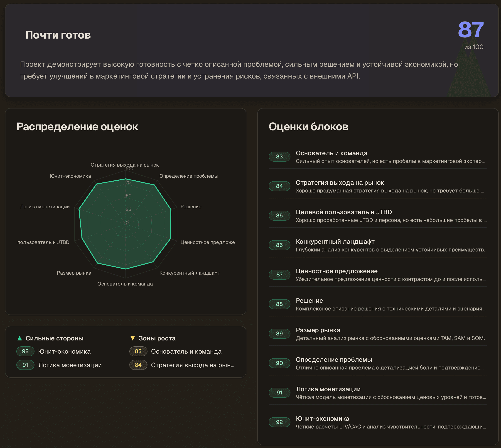Click the 86 score badge for Конкурентный ландшафт

tap(279, 245)
